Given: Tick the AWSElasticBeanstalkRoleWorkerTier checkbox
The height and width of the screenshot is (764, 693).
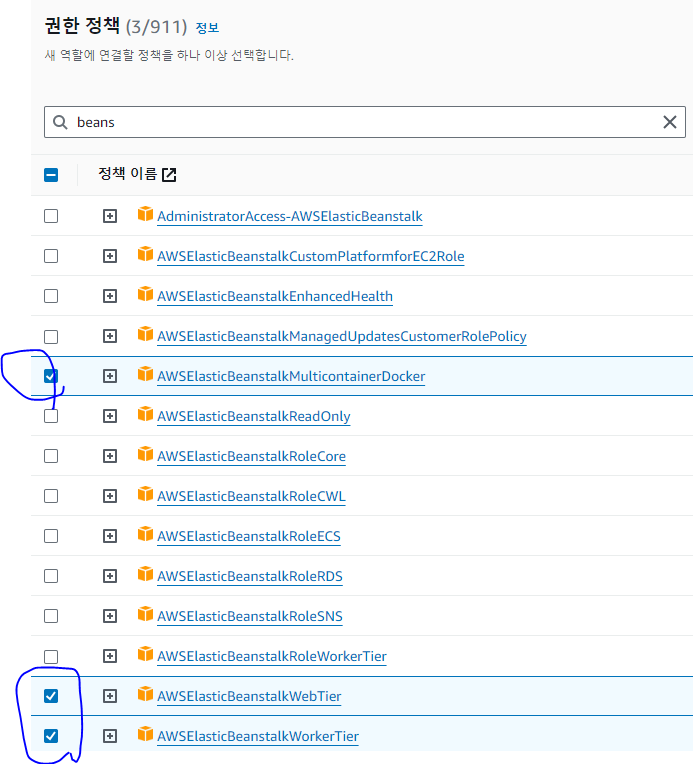Looking at the screenshot, I should tap(51, 656).
